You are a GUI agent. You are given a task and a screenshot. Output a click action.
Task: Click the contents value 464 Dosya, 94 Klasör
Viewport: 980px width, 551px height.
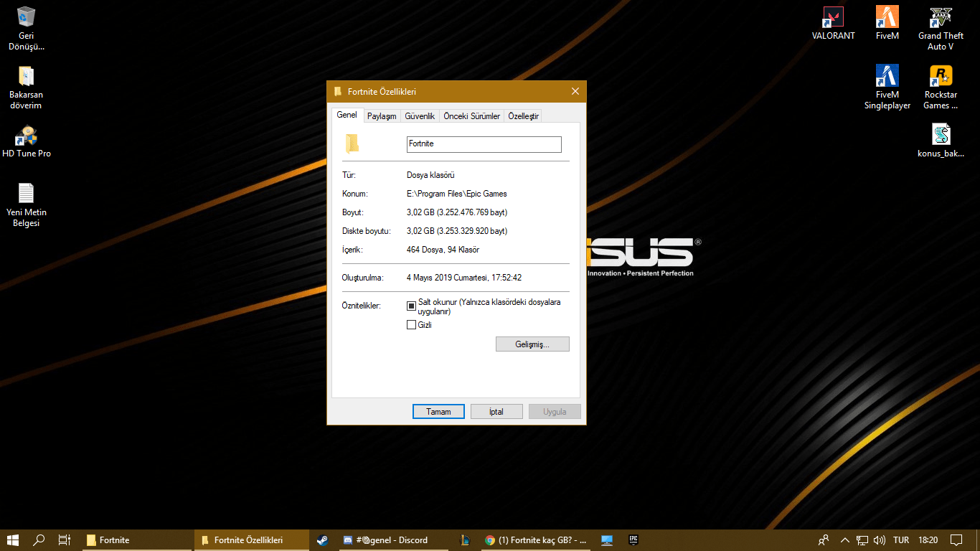(443, 250)
